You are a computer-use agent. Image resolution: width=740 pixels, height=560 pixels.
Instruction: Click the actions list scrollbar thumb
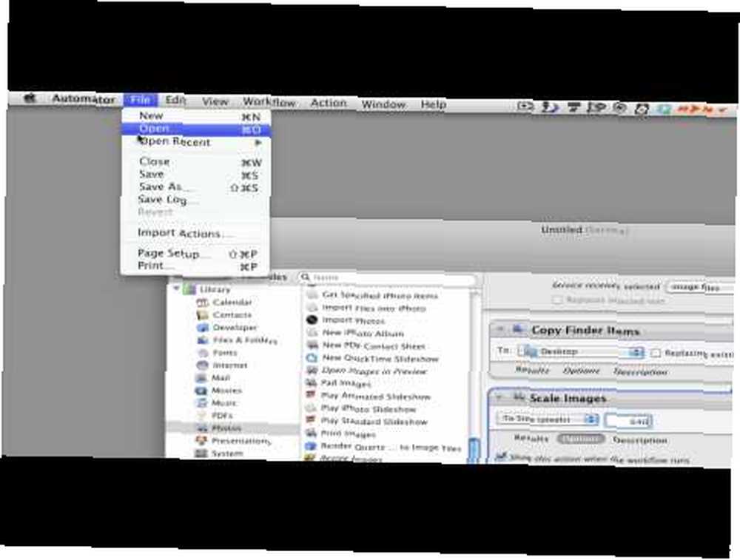tap(474, 451)
